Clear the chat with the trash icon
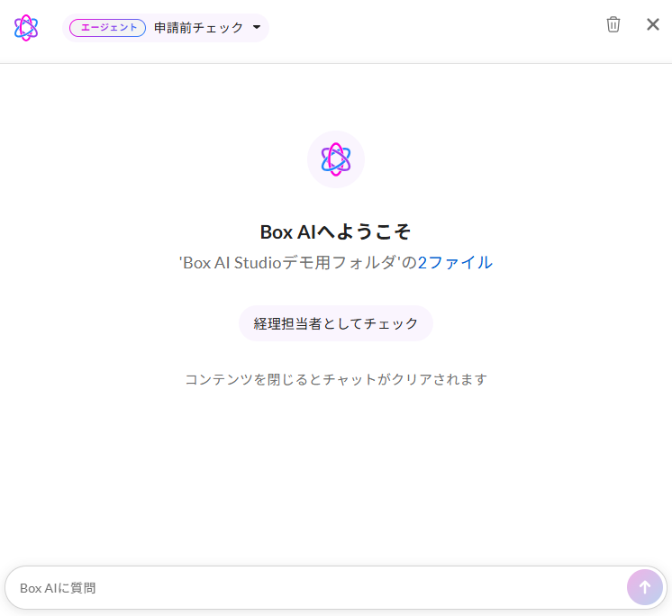Viewport: 672px width, 616px height. 613,24
